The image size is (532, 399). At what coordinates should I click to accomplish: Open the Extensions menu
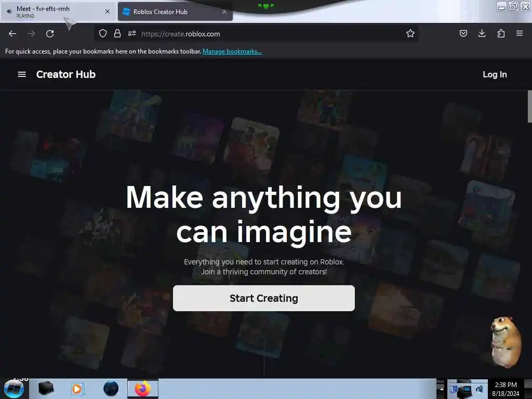501,33
